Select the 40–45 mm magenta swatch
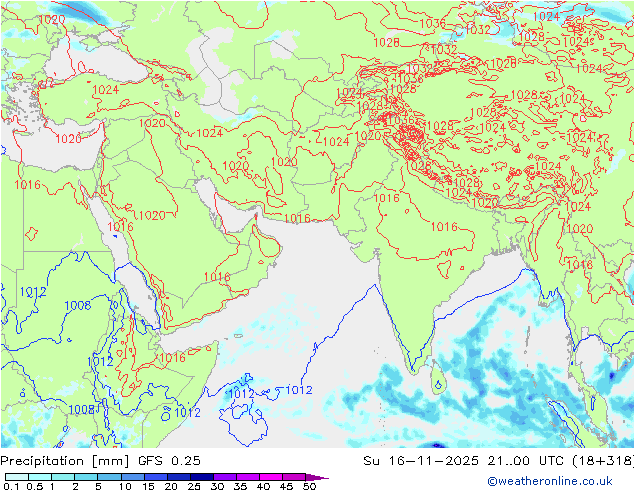 click(x=270, y=477)
